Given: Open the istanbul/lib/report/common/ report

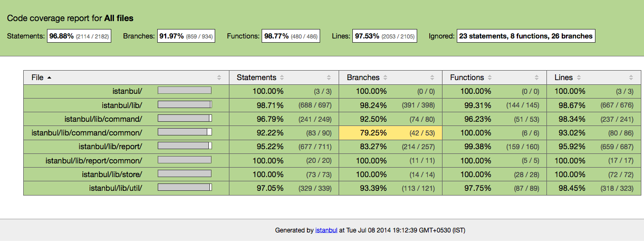Looking at the screenshot, I should tap(94, 160).
